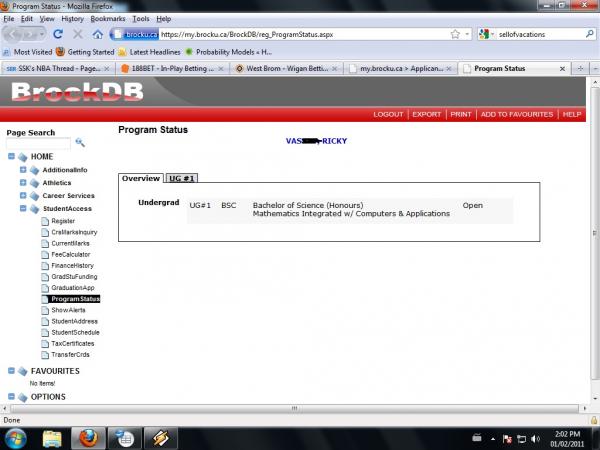The width and height of the screenshot is (600, 450).
Task: Expand the Career Services tree node
Action: tap(23, 196)
